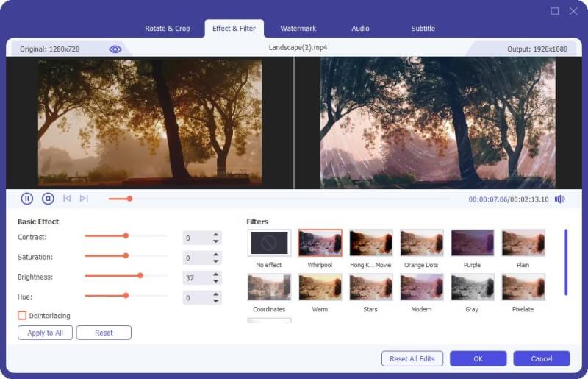The height and width of the screenshot is (379, 588).
Task: Apply the Purple filter thumbnail
Action: point(473,243)
